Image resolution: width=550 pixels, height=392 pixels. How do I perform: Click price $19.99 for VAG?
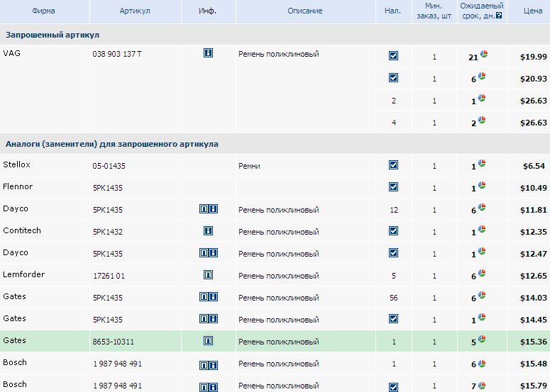[534, 57]
